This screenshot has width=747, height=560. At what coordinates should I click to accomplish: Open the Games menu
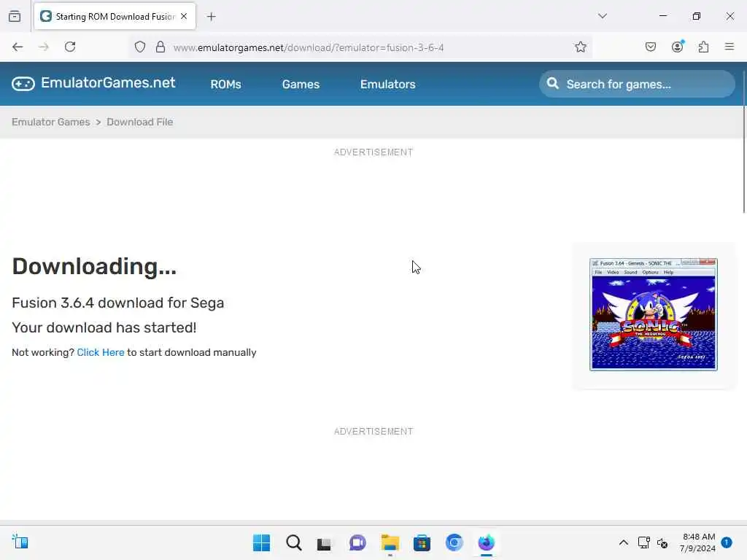click(x=301, y=85)
